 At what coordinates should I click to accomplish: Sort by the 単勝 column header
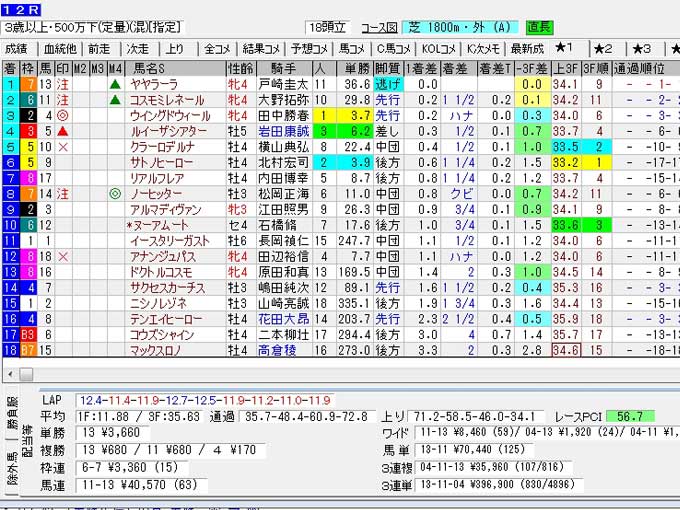click(x=355, y=68)
